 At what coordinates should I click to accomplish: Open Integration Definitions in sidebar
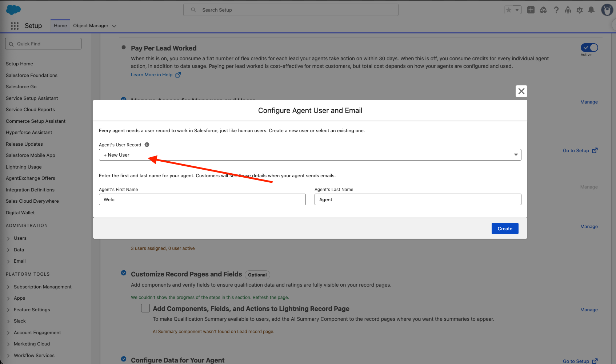30,190
